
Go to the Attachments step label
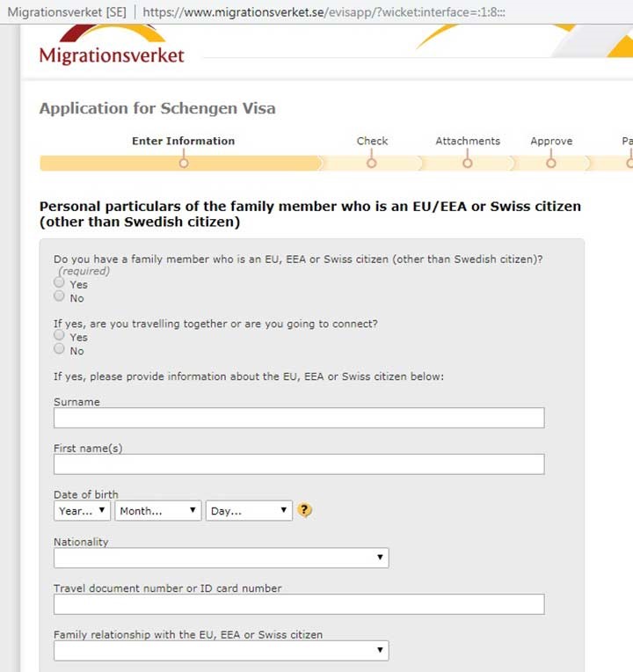pyautogui.click(x=468, y=141)
